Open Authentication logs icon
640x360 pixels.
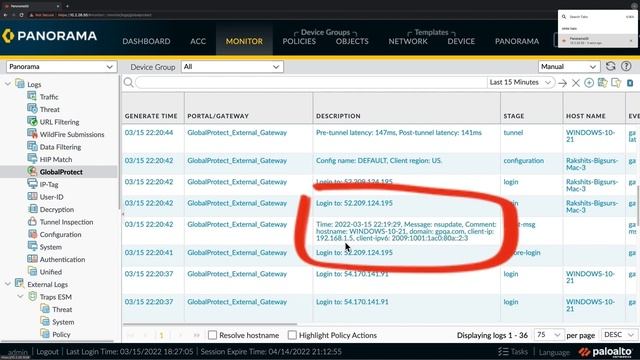pos(32,259)
